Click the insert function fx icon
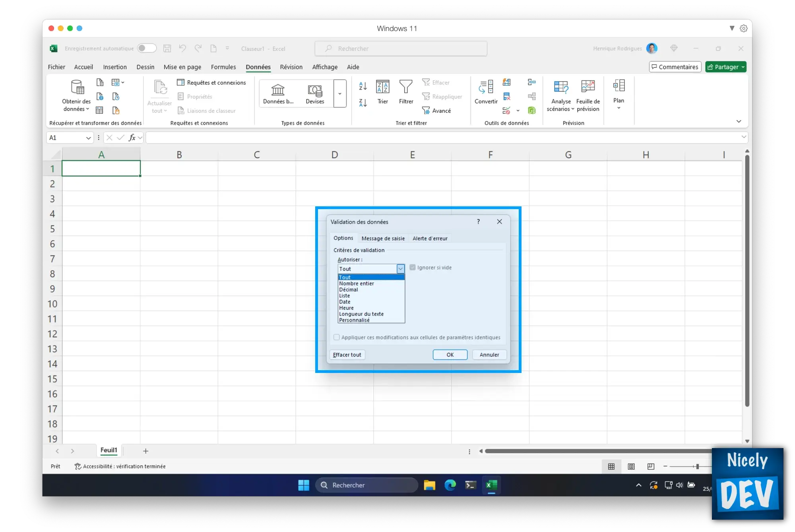795x532 pixels. coord(132,138)
